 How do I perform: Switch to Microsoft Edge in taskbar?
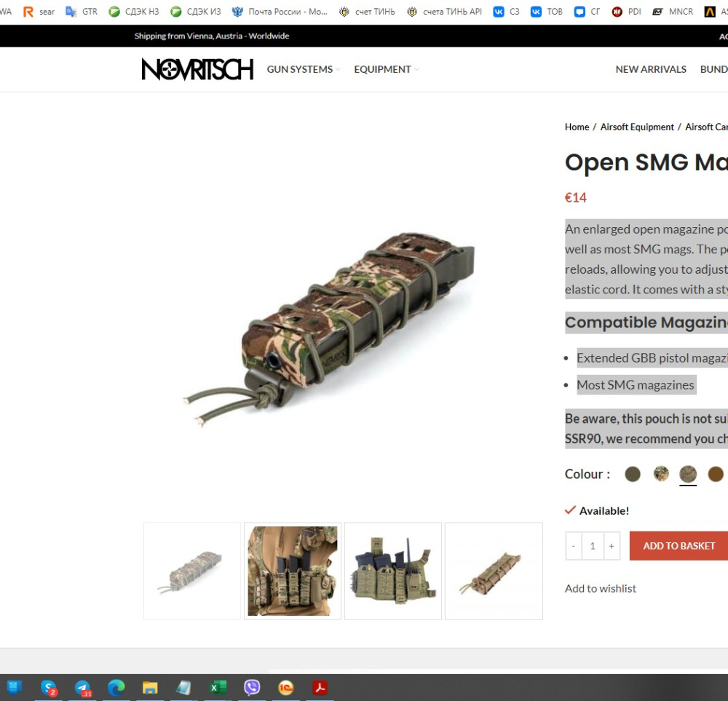click(x=116, y=688)
